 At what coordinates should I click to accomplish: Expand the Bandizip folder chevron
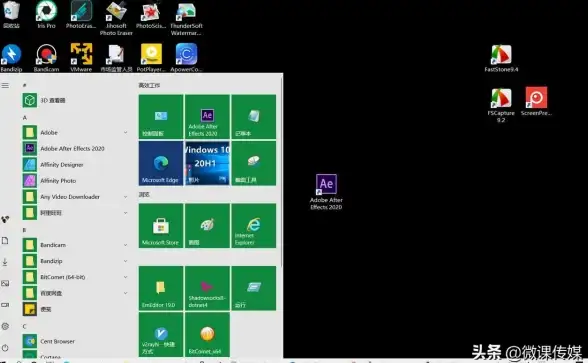tap(126, 261)
